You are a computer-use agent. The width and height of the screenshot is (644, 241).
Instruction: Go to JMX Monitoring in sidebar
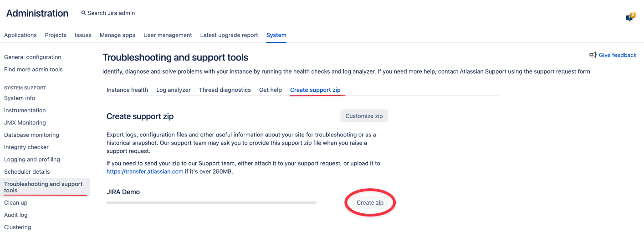point(25,123)
